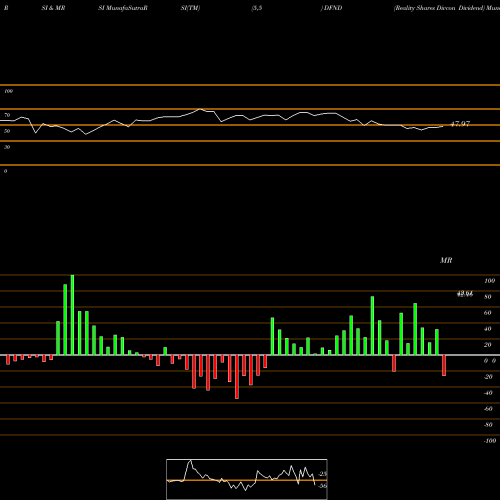Viewport: 500px width, 500px height.
Task: Click the peak of the RSI line
Action: [x=200, y=109]
